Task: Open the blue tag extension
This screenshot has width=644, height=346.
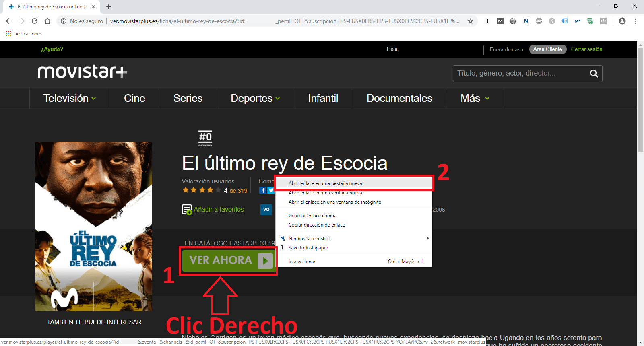Action: pos(565,21)
